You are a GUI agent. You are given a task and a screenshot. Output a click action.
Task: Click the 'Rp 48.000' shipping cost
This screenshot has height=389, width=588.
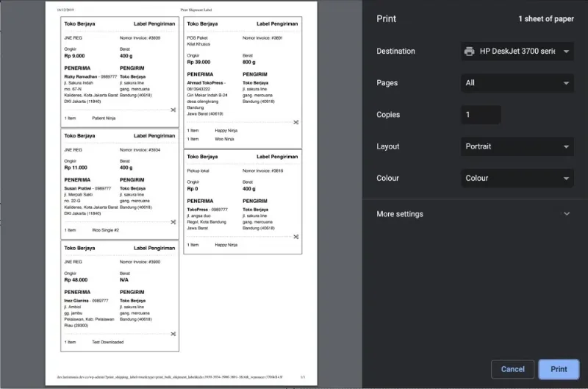(76, 280)
